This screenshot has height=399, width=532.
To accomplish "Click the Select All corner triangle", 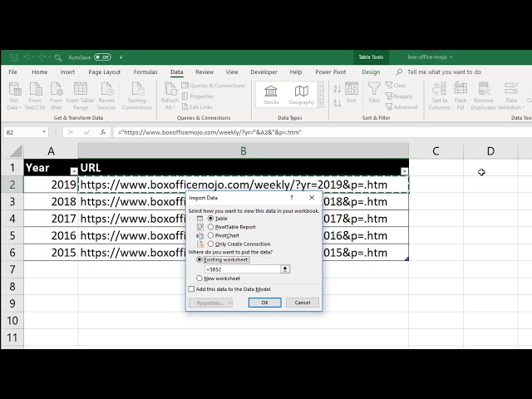I will tap(16, 151).
